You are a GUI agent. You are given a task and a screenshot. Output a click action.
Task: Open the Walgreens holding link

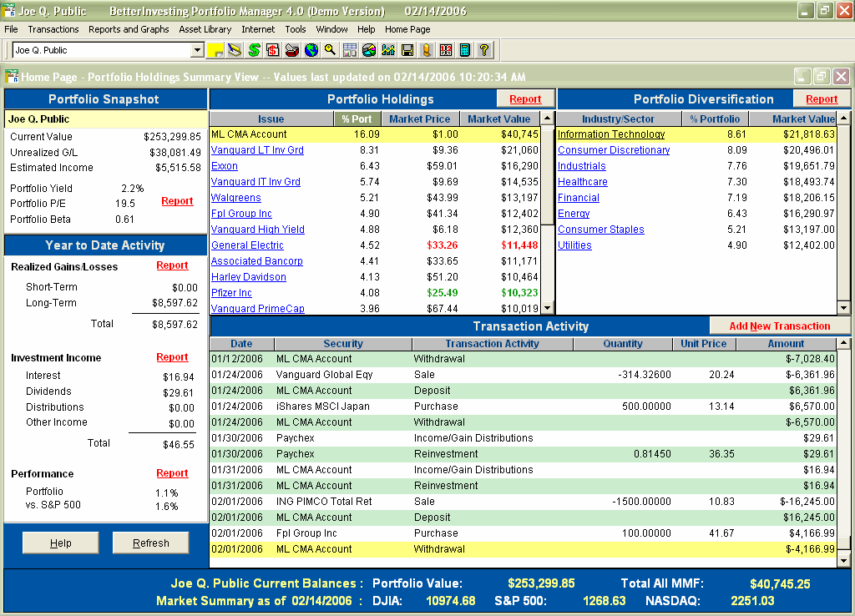(235, 198)
